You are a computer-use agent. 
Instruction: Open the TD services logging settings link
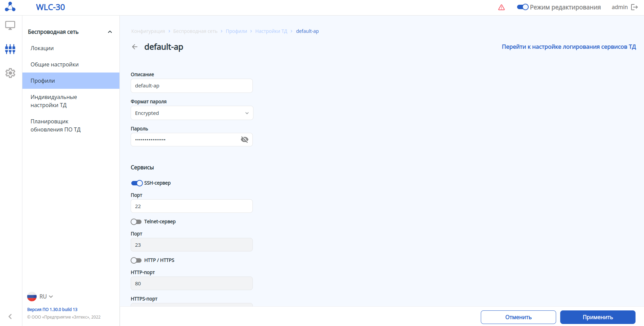pos(569,47)
